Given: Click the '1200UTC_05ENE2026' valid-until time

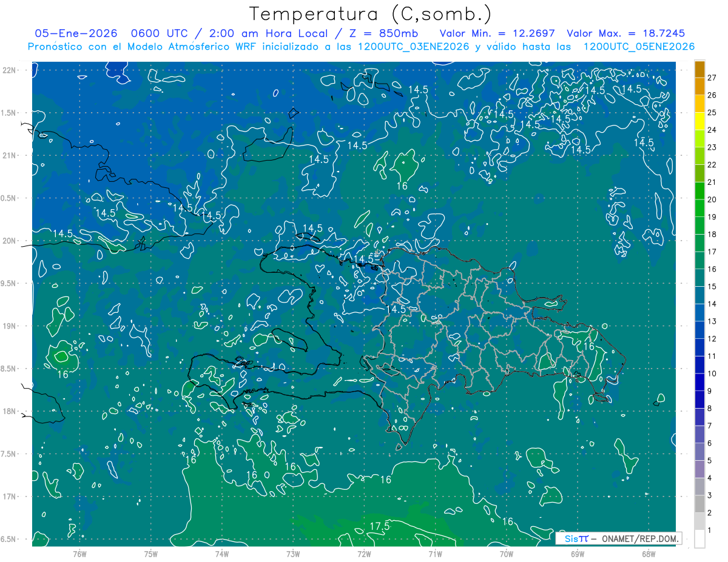Looking at the screenshot, I should [x=639, y=47].
